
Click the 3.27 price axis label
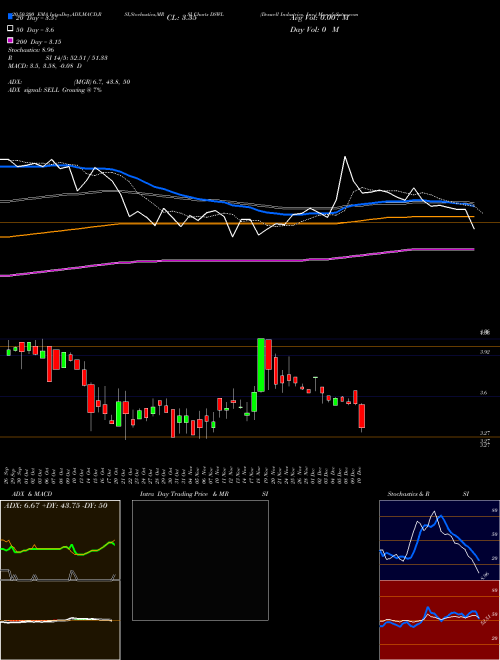click(484, 433)
